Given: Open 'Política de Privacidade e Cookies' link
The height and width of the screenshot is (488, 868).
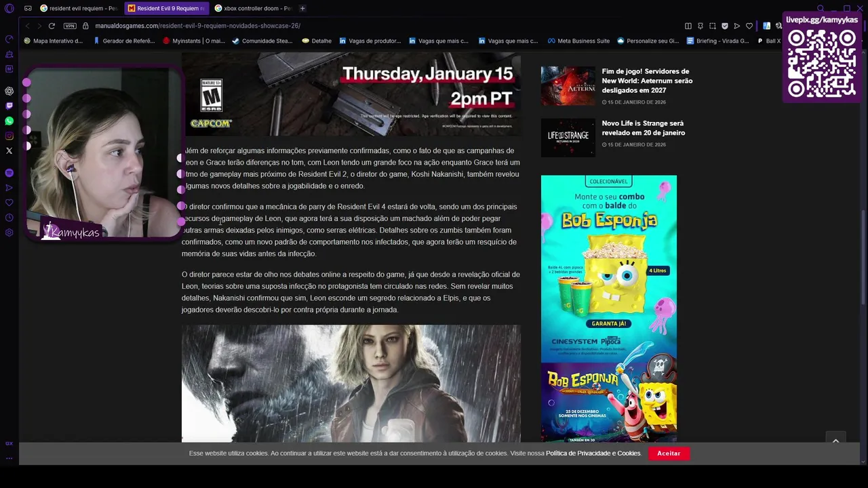Looking at the screenshot, I should coord(593,453).
